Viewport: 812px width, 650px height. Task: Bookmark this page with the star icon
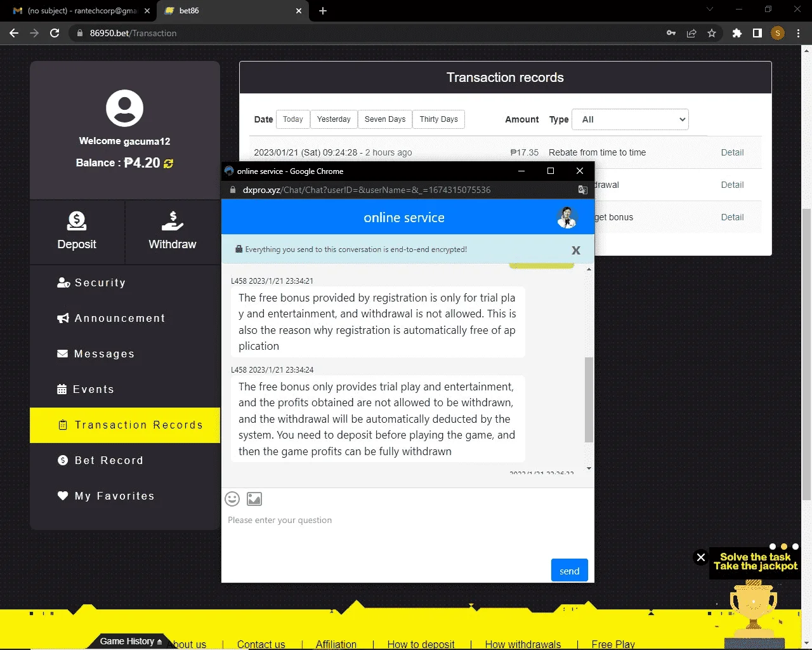pyautogui.click(x=712, y=33)
